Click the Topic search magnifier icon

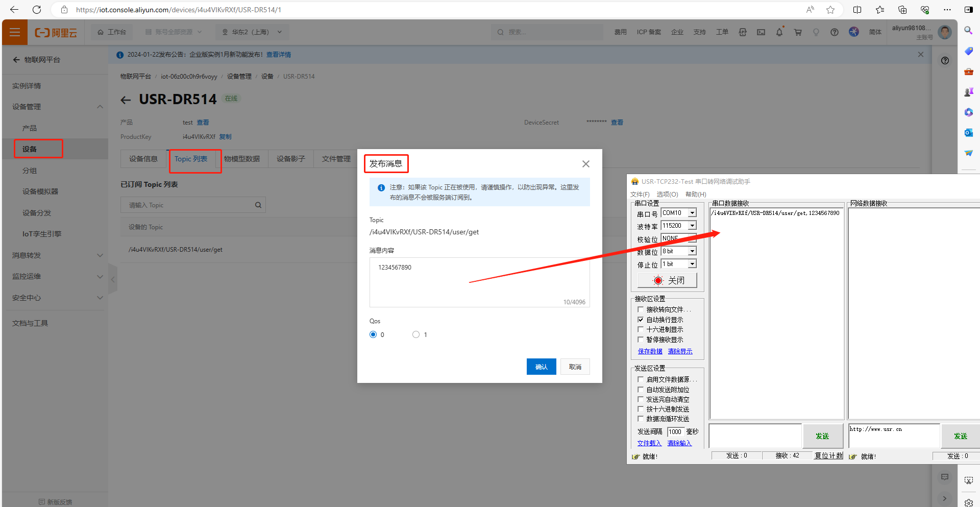click(x=258, y=205)
